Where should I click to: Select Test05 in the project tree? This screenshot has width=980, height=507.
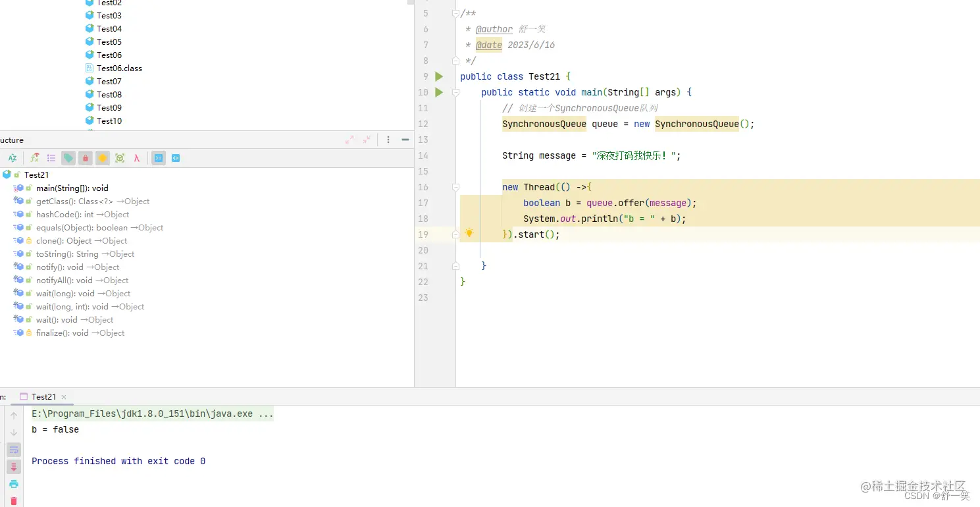click(x=109, y=41)
